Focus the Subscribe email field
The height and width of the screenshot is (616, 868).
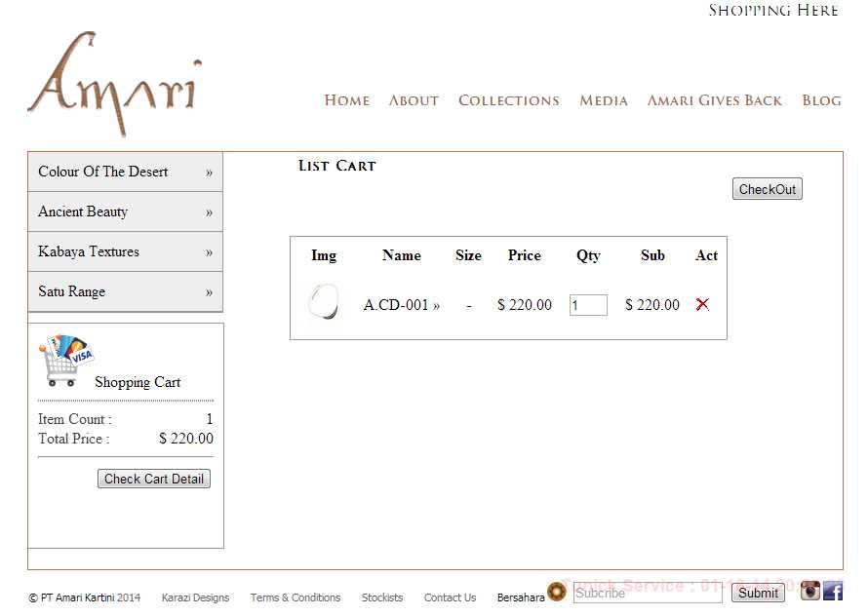(648, 593)
